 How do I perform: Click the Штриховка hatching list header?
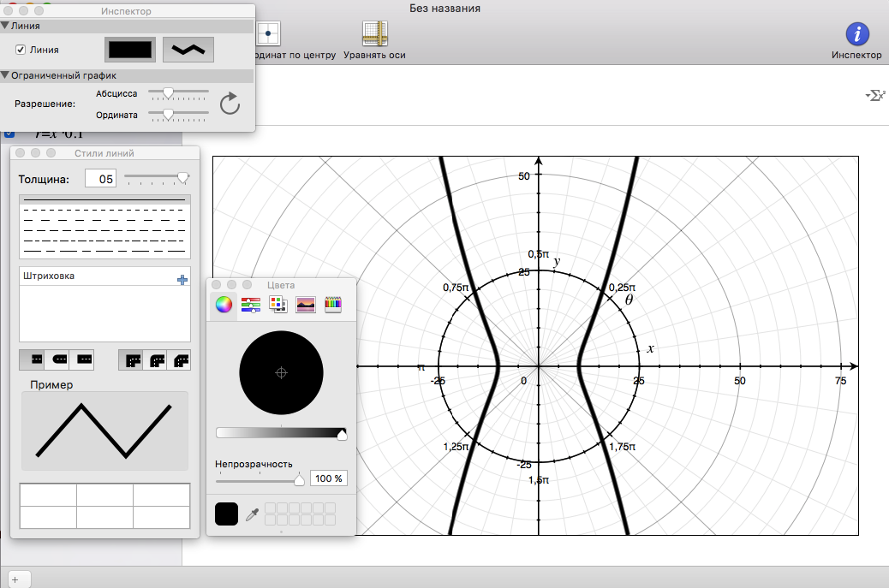pyautogui.click(x=104, y=276)
